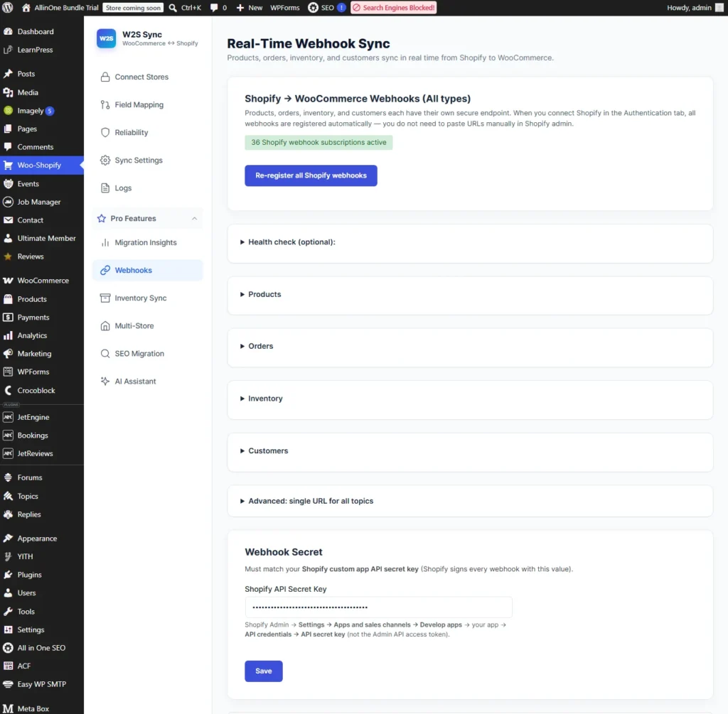Click the AI Assistant sparkle icon
The height and width of the screenshot is (714, 728).
click(x=105, y=382)
